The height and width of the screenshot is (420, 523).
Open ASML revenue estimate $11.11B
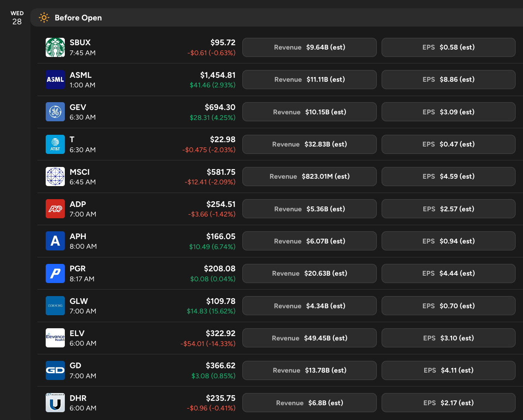coord(309,80)
